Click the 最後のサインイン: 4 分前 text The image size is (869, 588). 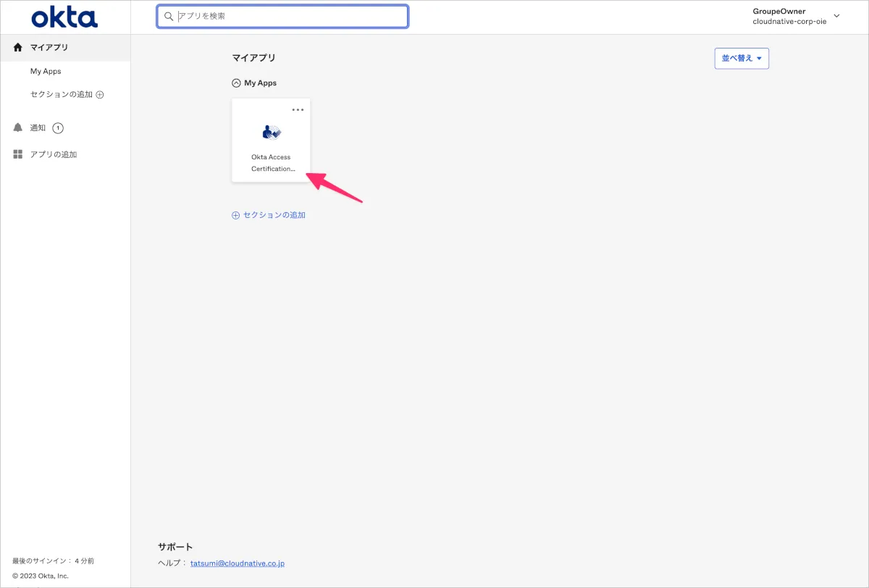(x=53, y=561)
